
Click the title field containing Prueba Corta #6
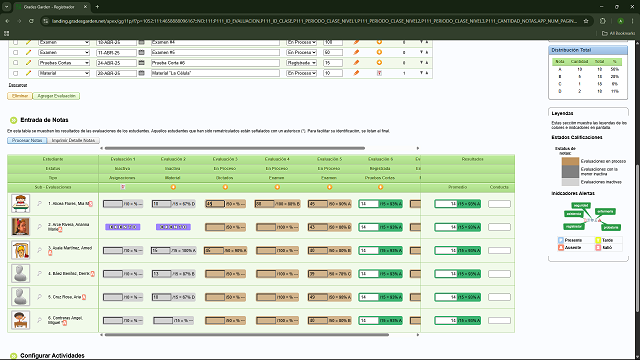215,62
